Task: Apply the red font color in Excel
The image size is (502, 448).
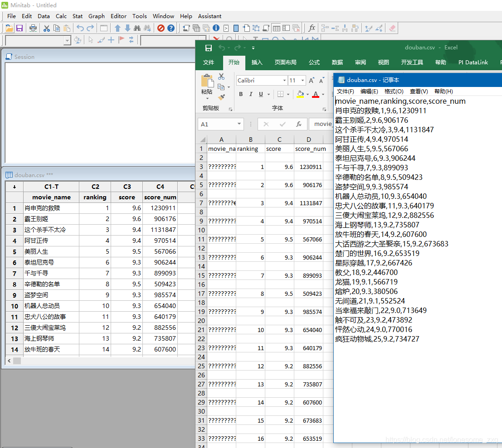Action: tap(316, 94)
